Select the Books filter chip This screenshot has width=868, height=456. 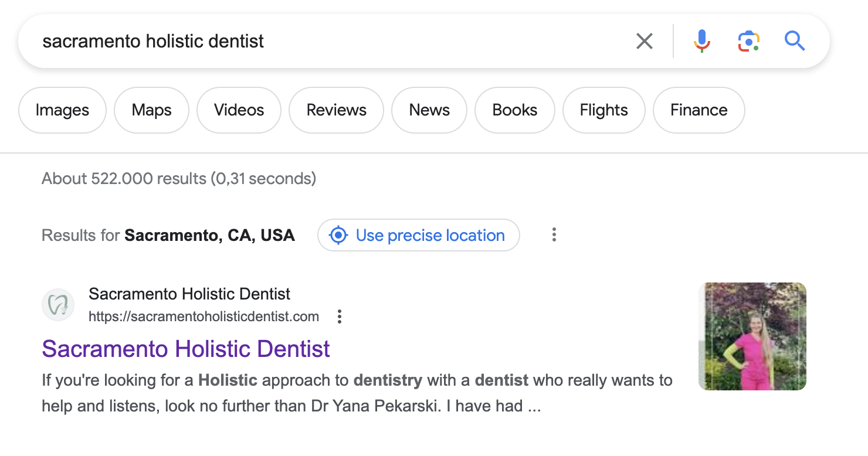(x=514, y=110)
